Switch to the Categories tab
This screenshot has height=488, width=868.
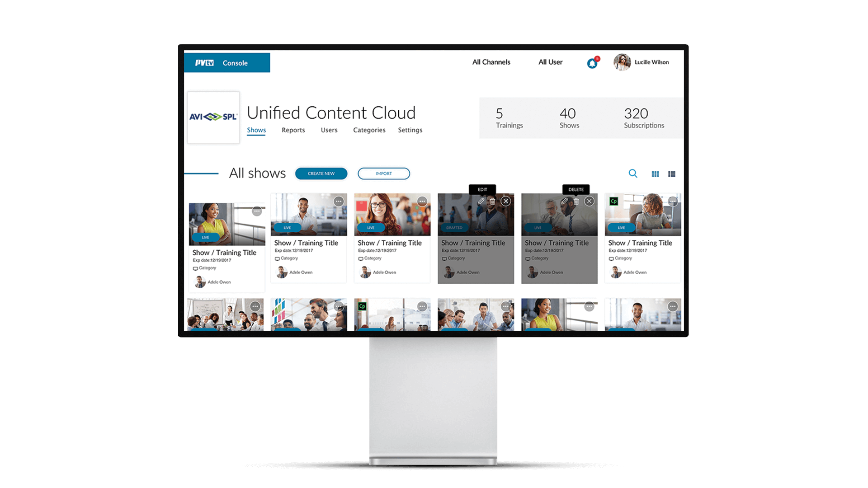[x=369, y=130]
